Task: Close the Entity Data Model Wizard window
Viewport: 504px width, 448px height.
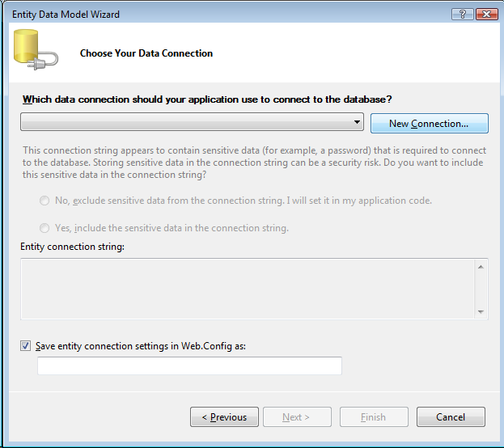Action: [x=486, y=14]
